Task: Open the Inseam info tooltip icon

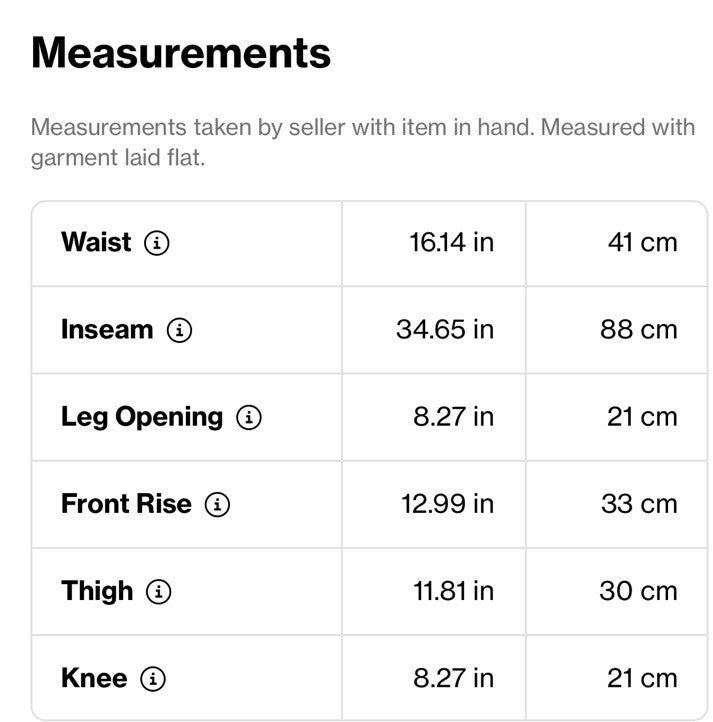Action: [x=179, y=330]
